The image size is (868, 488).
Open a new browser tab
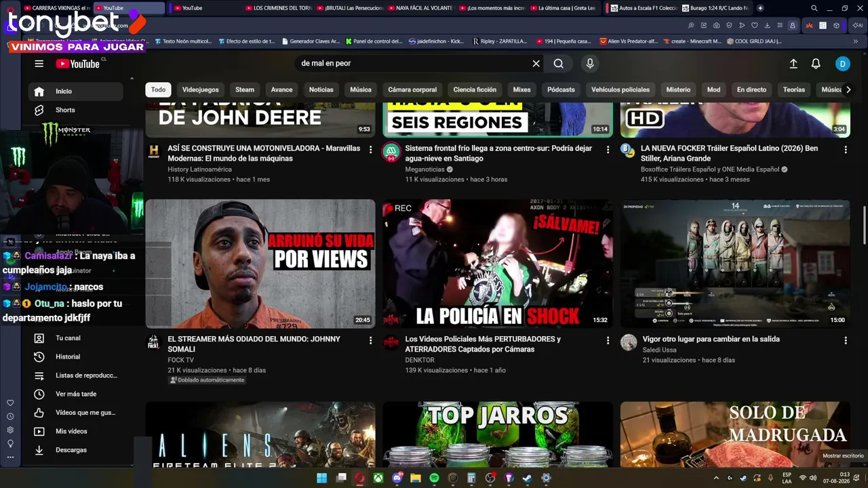tap(760, 8)
